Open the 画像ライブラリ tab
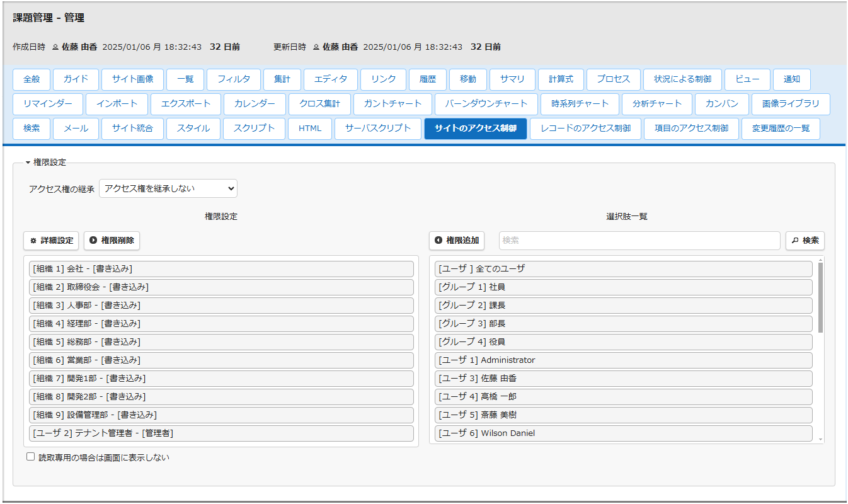The width and height of the screenshot is (848, 504). [791, 104]
